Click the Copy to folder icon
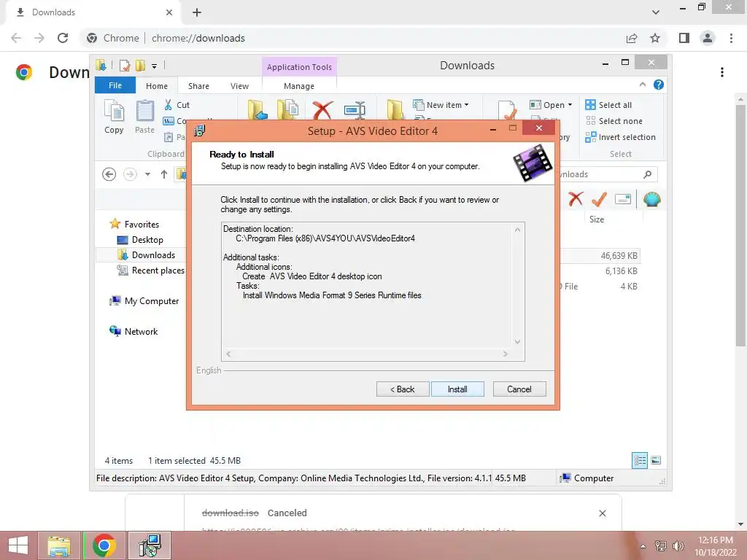The width and height of the screenshot is (747, 560). [x=287, y=109]
